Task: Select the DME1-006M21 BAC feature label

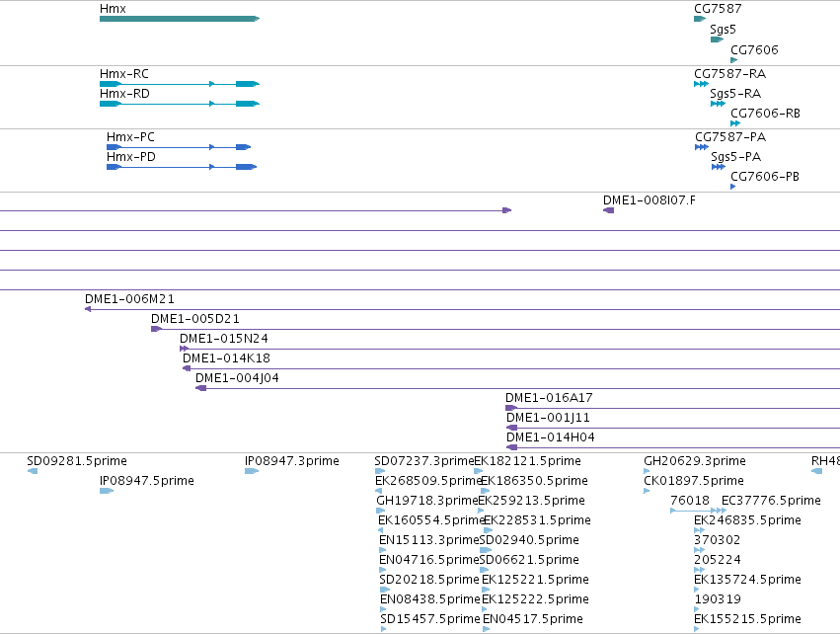Action: tap(129, 299)
